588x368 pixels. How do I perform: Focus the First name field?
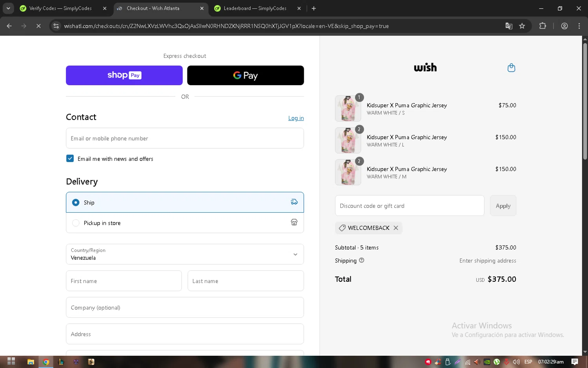[x=124, y=281]
